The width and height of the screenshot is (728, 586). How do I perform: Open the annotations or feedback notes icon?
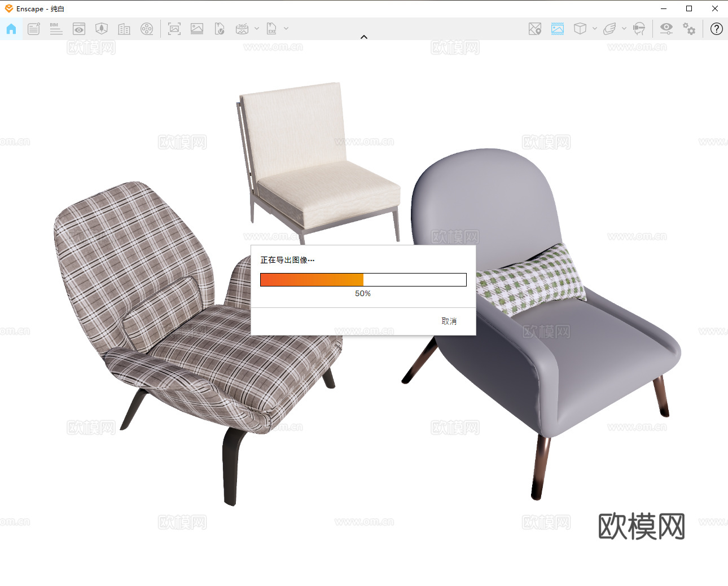pos(34,29)
